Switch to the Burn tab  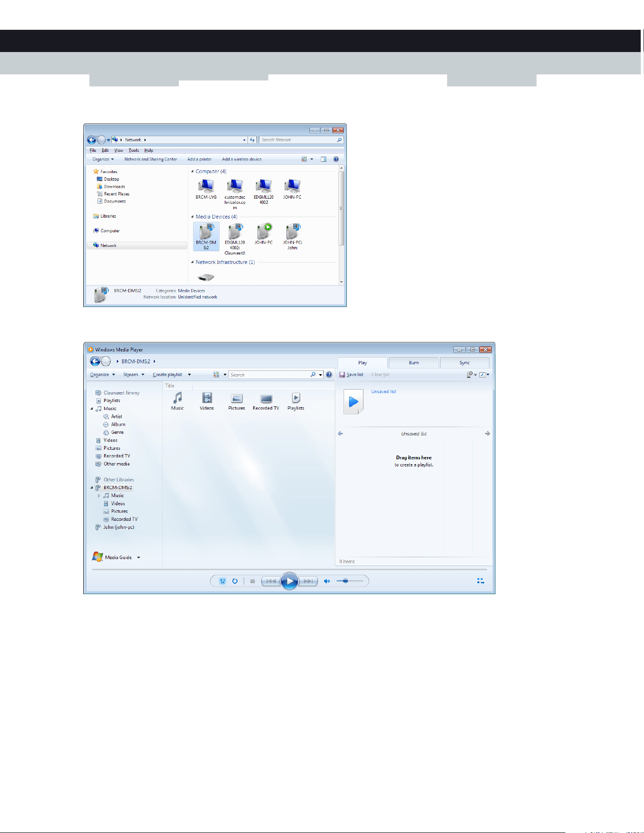[x=414, y=363]
